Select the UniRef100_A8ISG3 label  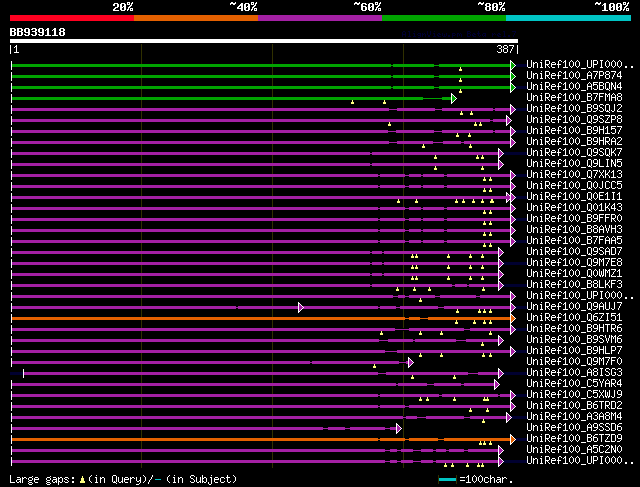coord(574,373)
